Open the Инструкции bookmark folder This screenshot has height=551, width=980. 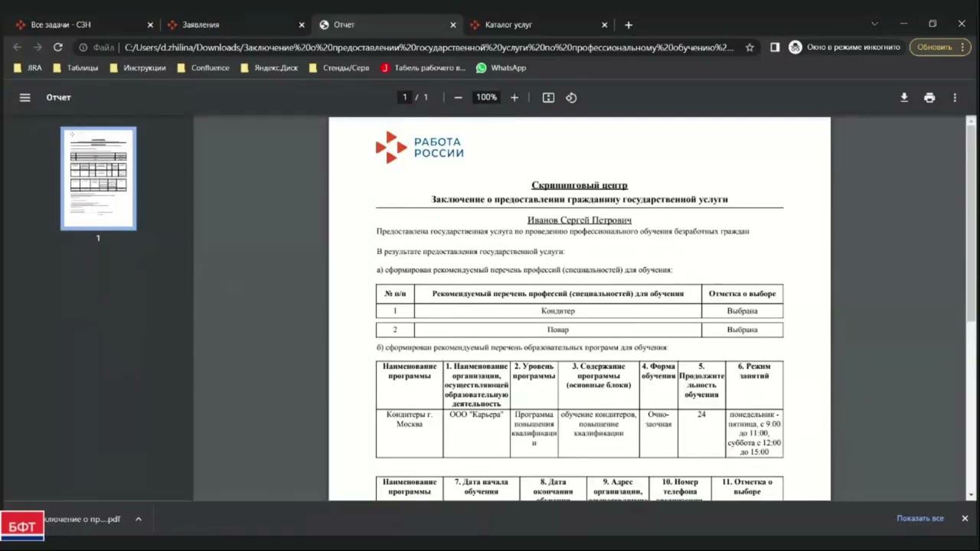click(x=138, y=67)
